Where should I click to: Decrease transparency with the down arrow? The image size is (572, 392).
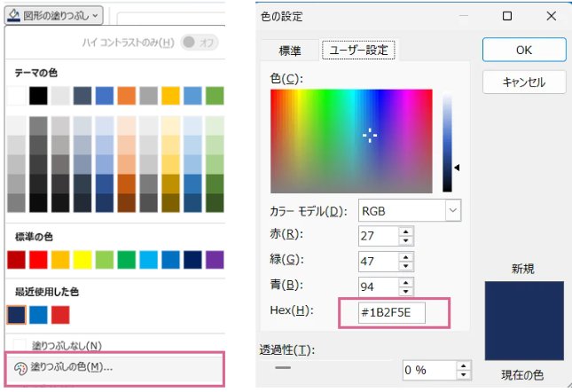[x=464, y=375]
